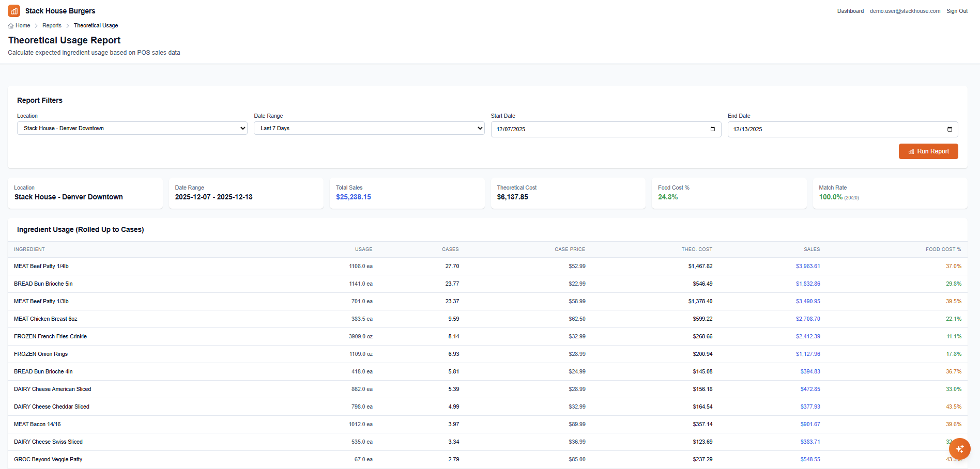Open the Location dropdown
The width and height of the screenshot is (980, 469).
(x=132, y=128)
